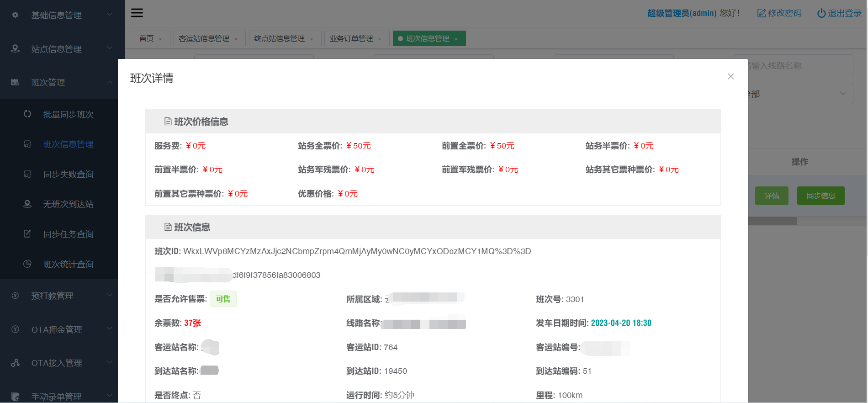Collapse the 班次管理 menu arrow
The image size is (868, 403).
(110, 82)
